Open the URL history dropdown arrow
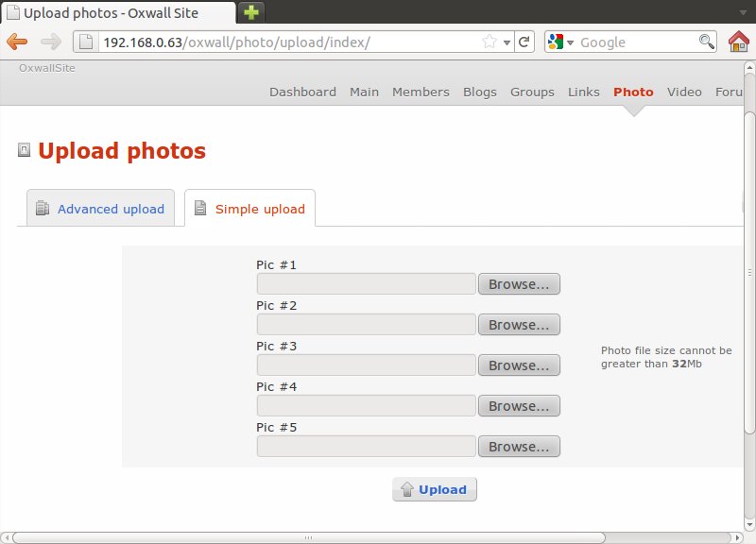This screenshot has width=756, height=544. tap(507, 42)
